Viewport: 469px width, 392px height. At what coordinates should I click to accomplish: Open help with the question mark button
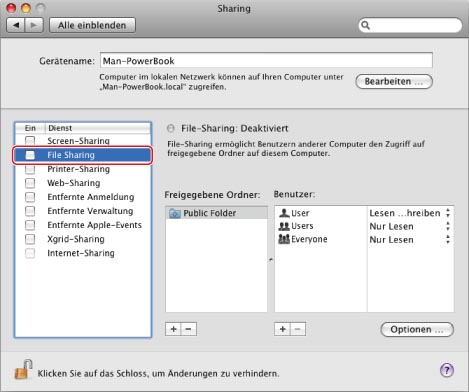(447, 370)
